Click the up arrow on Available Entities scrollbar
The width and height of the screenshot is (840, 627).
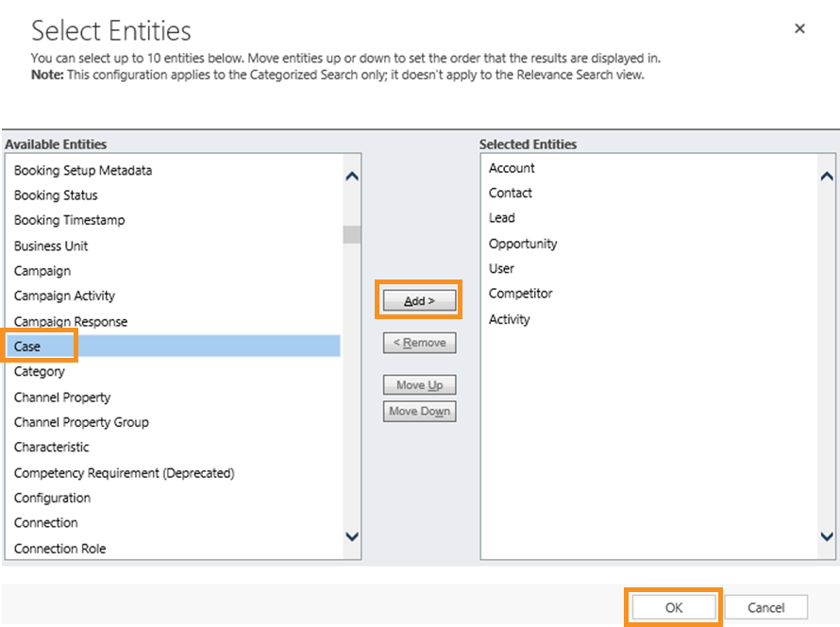[x=351, y=175]
